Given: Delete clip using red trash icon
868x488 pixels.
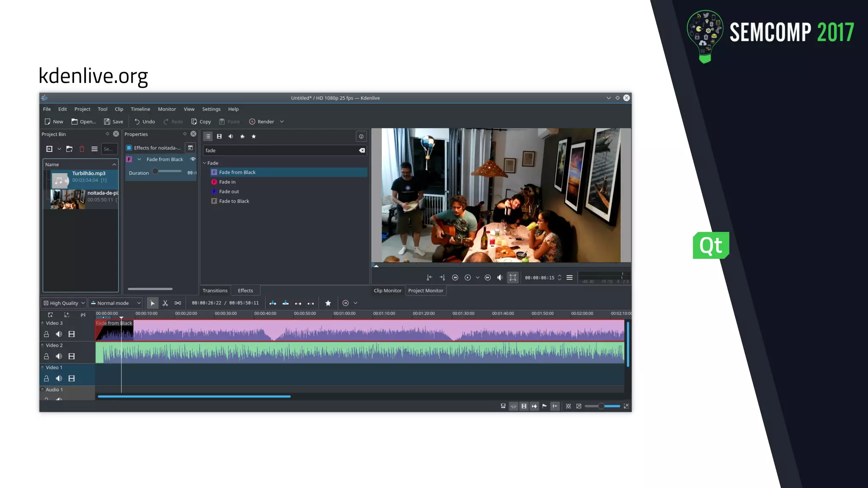Looking at the screenshot, I should point(82,149).
